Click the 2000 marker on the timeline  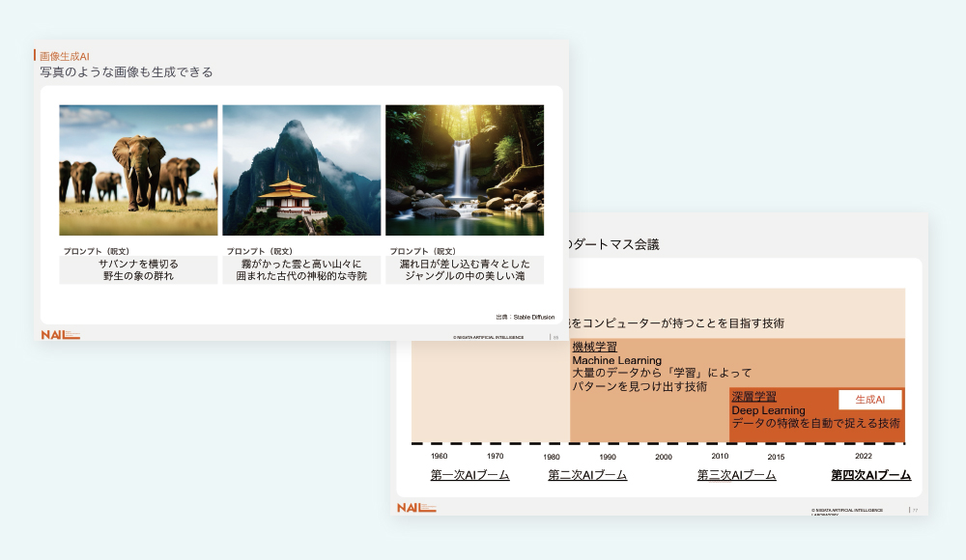(x=663, y=457)
